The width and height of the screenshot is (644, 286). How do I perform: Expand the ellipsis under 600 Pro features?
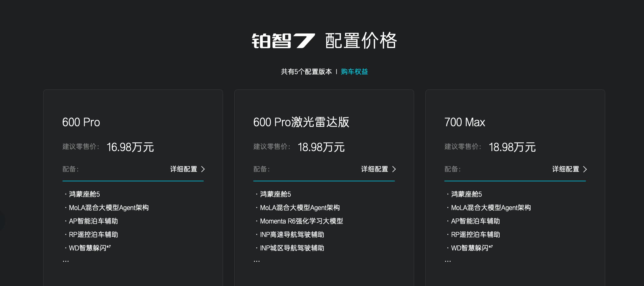tap(66, 261)
